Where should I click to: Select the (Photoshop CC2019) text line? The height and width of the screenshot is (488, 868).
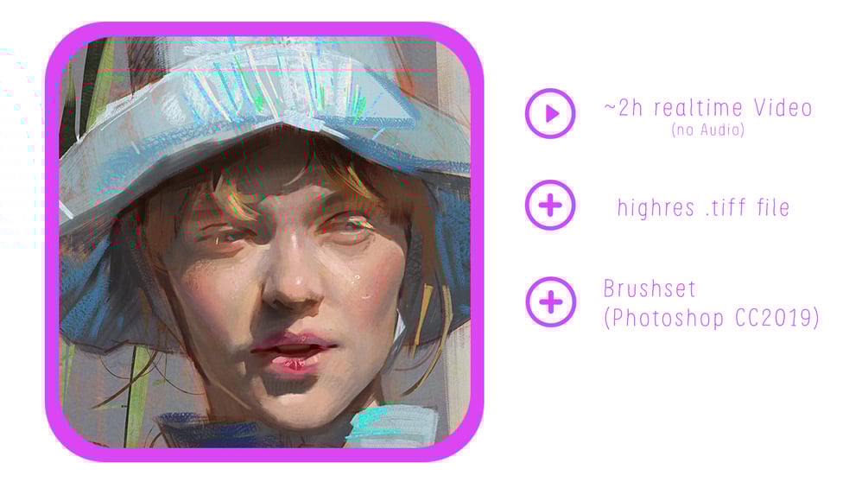point(712,318)
